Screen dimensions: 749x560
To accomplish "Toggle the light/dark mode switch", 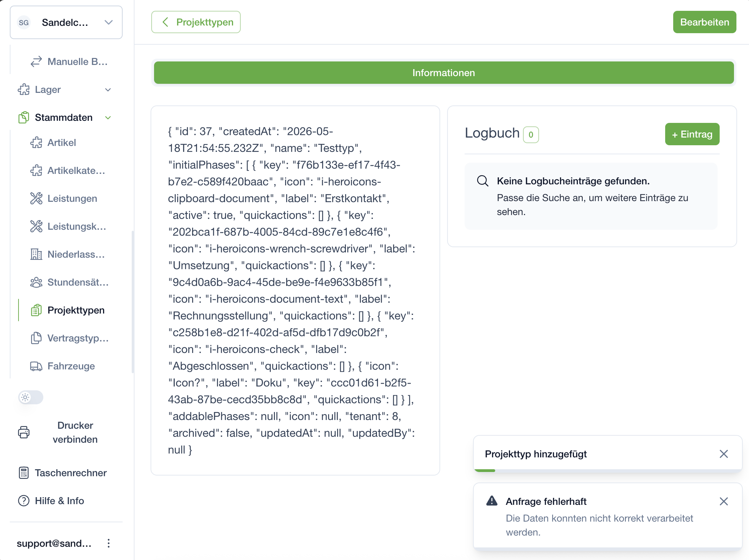I will click(31, 397).
